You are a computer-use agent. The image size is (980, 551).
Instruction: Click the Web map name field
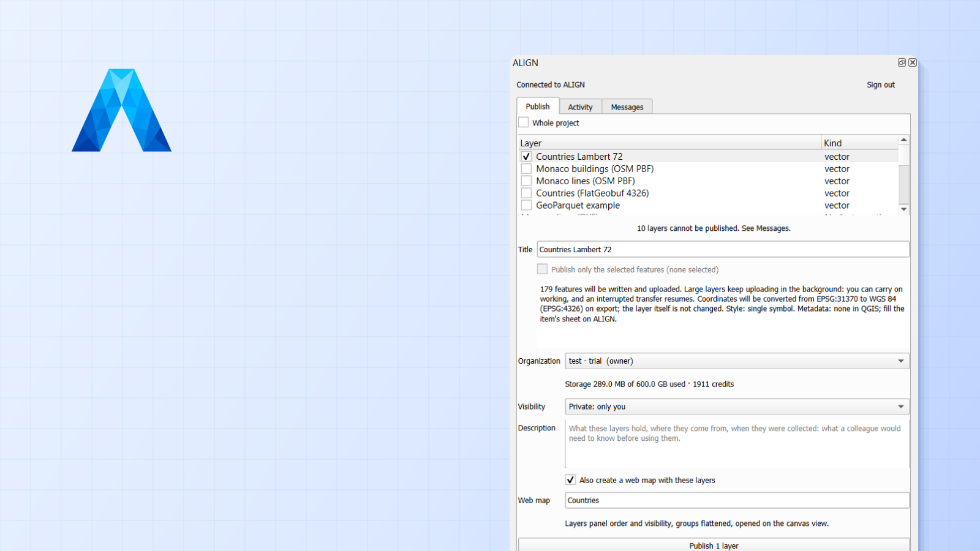(x=737, y=500)
